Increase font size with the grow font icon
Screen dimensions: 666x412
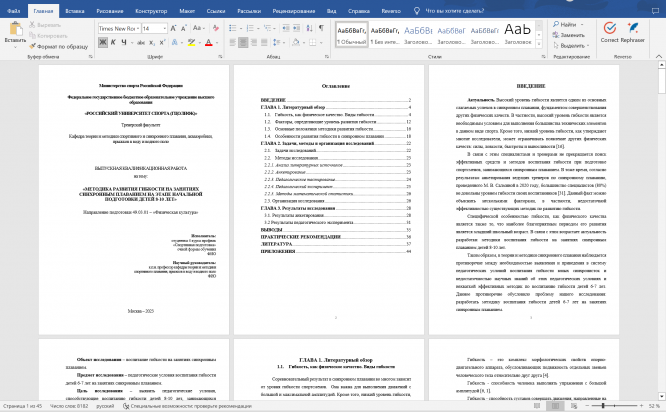tap(173, 28)
